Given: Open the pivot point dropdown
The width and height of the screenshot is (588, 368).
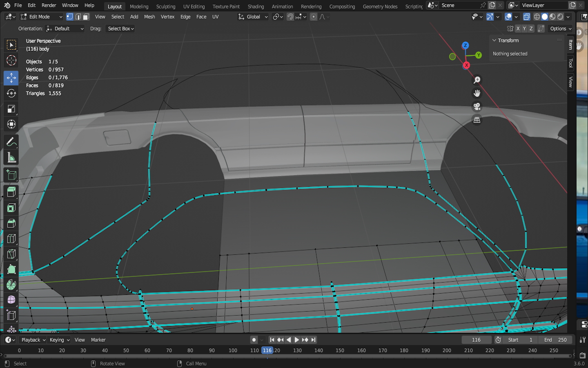Looking at the screenshot, I should pos(278,17).
